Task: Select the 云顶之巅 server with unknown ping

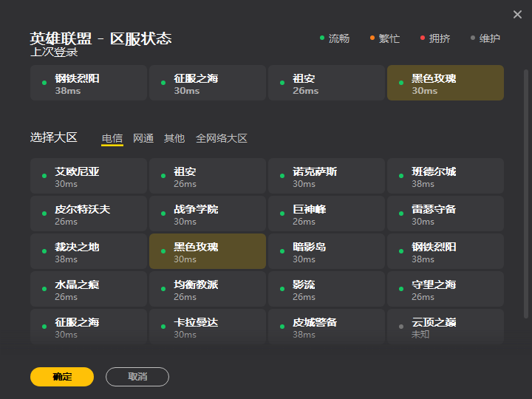Action: click(x=446, y=327)
